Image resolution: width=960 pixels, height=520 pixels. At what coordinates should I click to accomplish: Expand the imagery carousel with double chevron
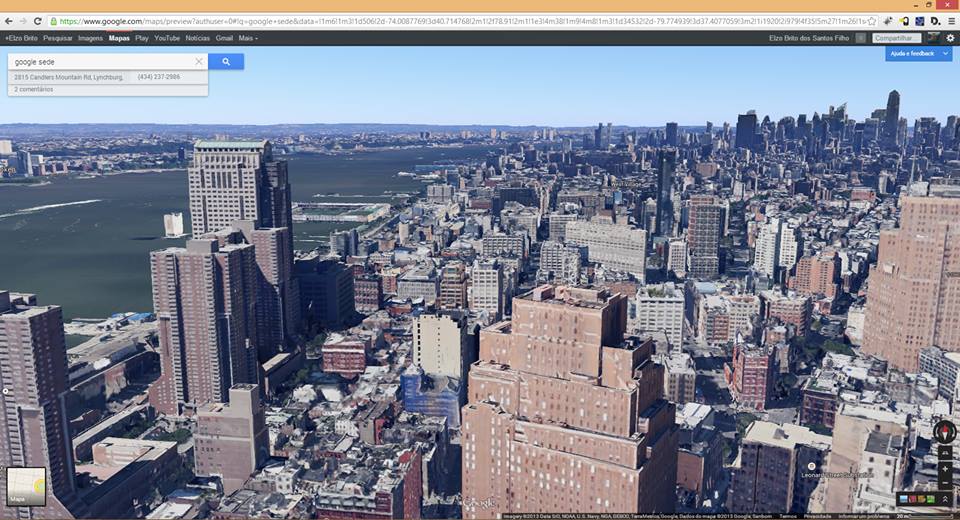click(x=945, y=499)
